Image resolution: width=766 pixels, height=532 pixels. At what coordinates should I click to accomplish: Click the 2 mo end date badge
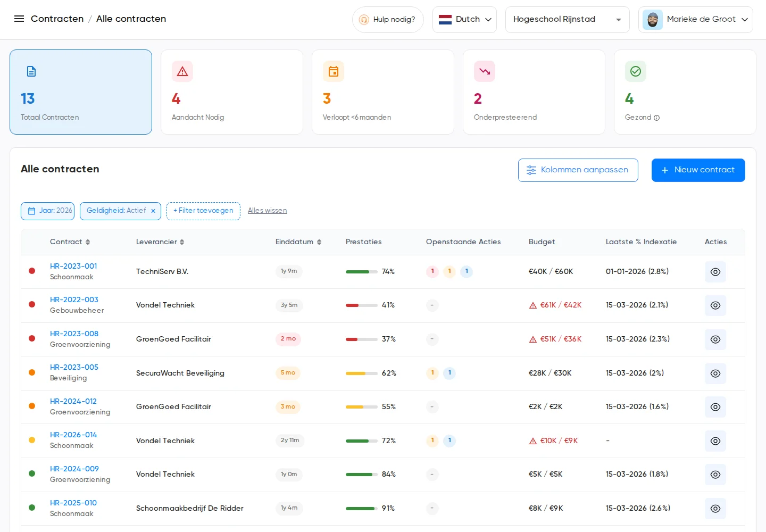pyautogui.click(x=288, y=339)
